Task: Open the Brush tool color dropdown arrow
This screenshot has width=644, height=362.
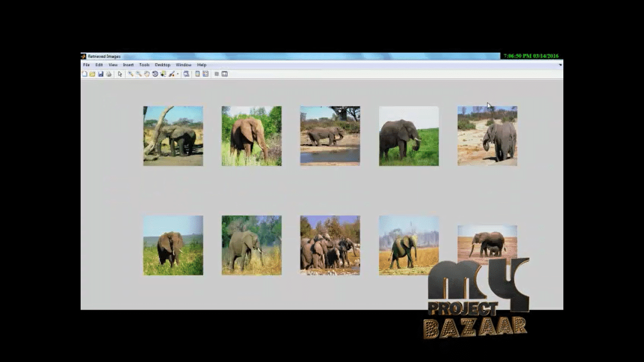Action: coord(178,74)
